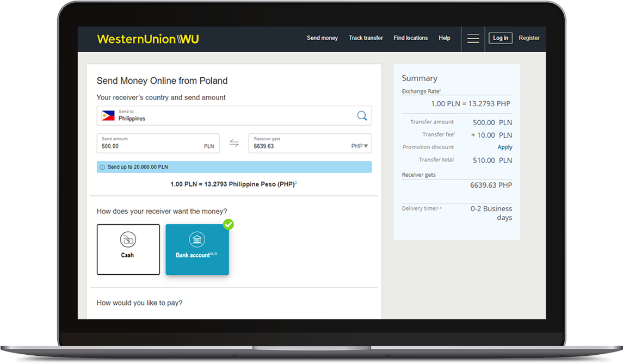Click the How does your receiver want the money? heading

[162, 212]
